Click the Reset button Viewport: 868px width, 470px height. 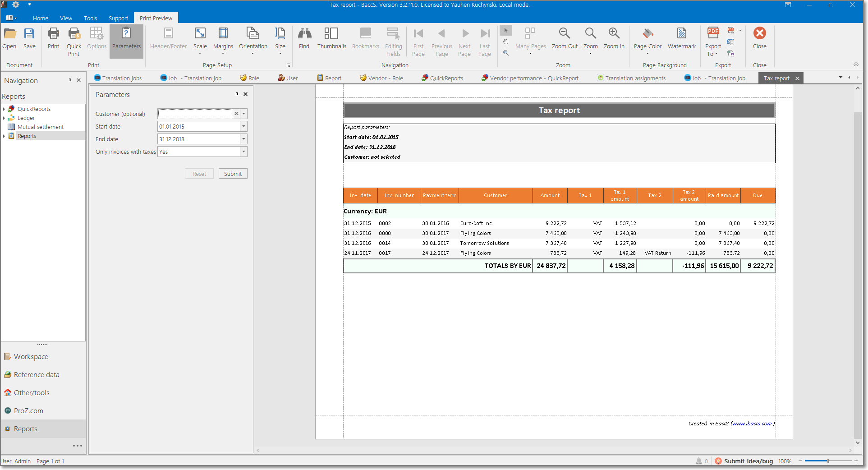[199, 174]
